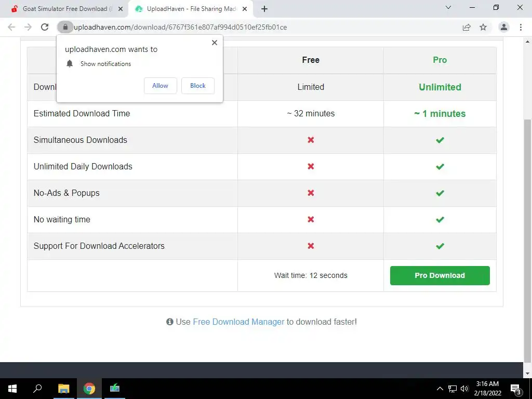Click the green check for Simultaneous Downloads

[440, 140]
